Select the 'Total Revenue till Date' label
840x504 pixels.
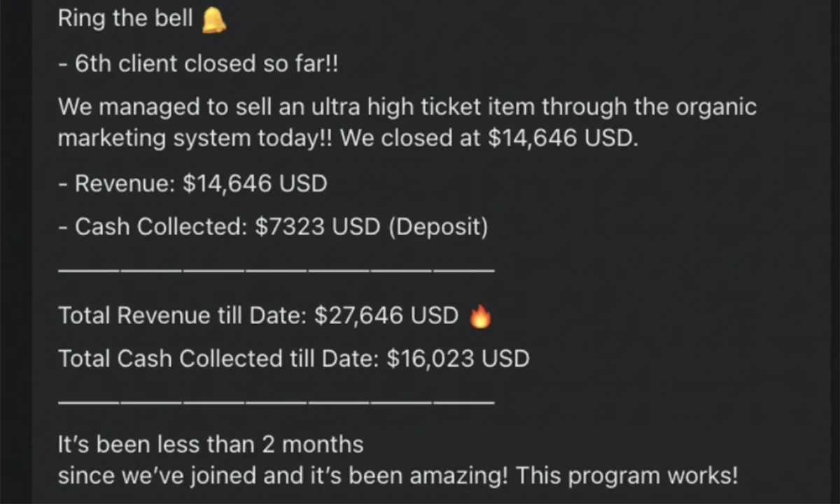182,316
